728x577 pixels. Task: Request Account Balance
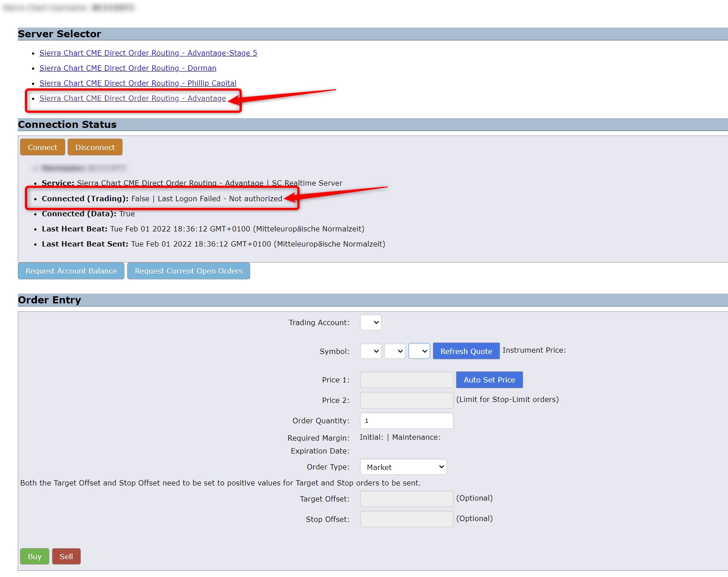tap(71, 271)
